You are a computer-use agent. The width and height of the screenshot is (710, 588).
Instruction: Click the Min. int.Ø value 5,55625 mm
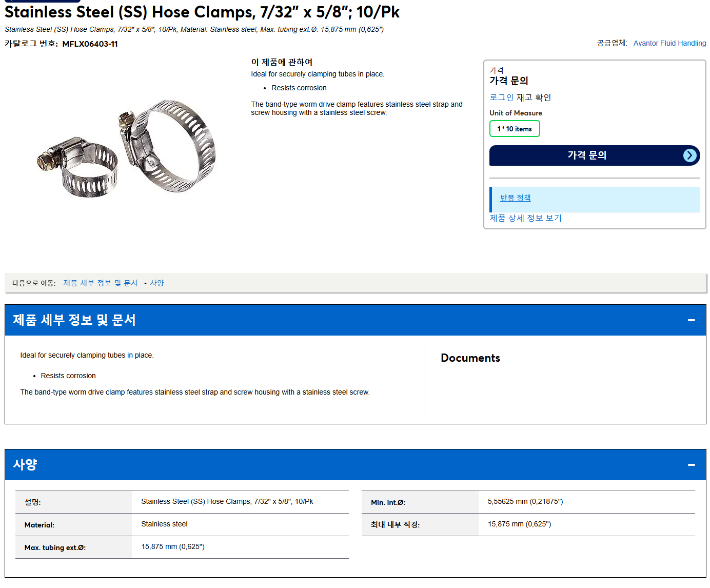(x=525, y=502)
